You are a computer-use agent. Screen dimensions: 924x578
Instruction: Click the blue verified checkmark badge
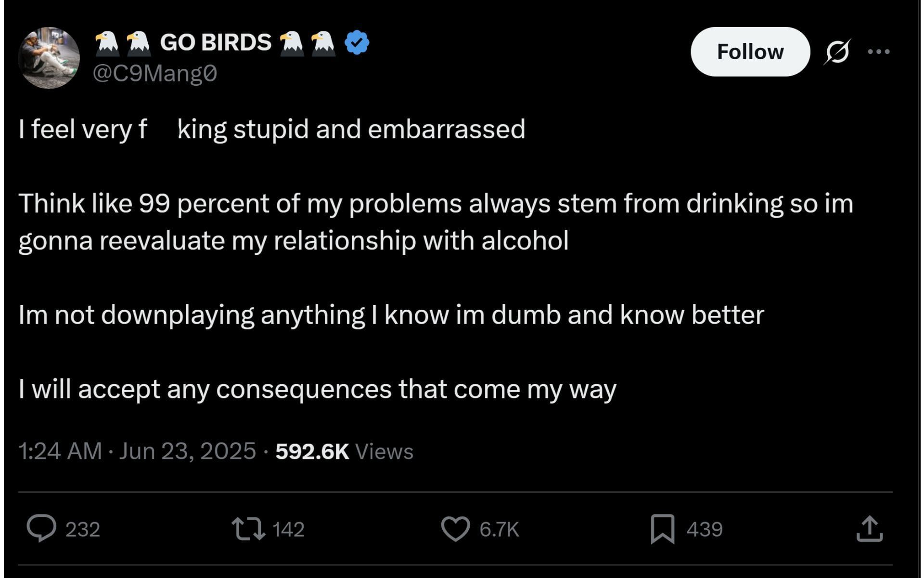click(357, 42)
